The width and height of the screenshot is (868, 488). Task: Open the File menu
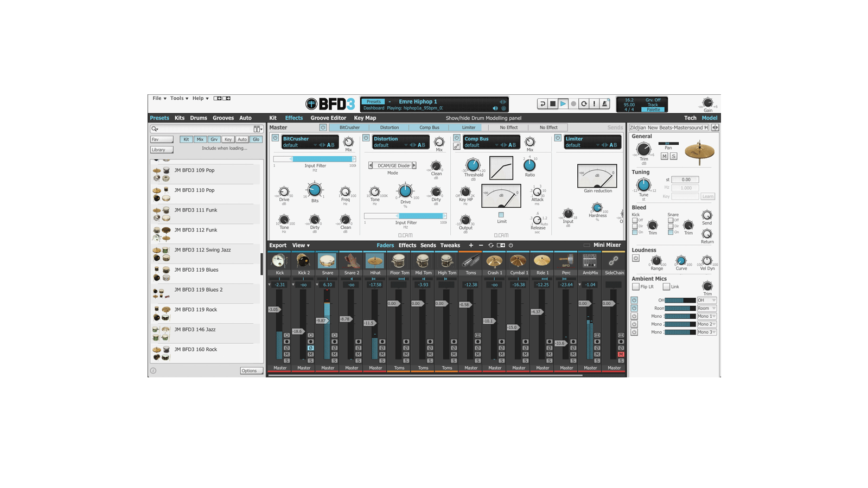(159, 98)
